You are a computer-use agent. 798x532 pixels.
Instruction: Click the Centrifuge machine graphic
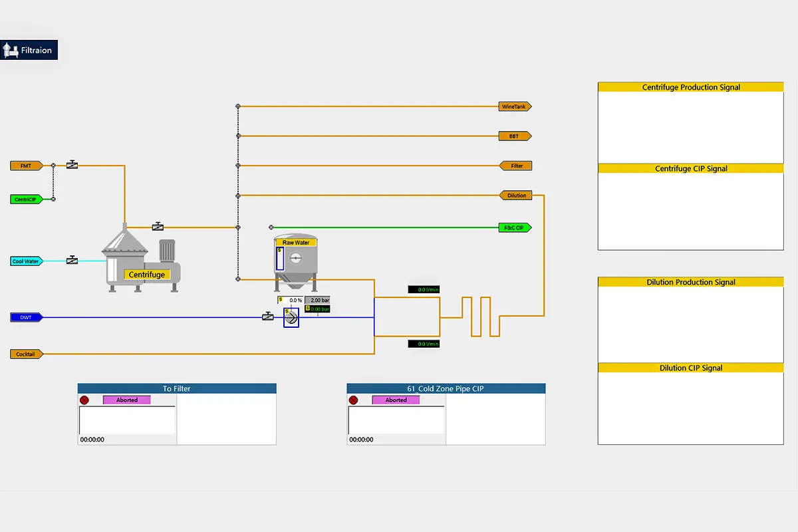(141, 257)
